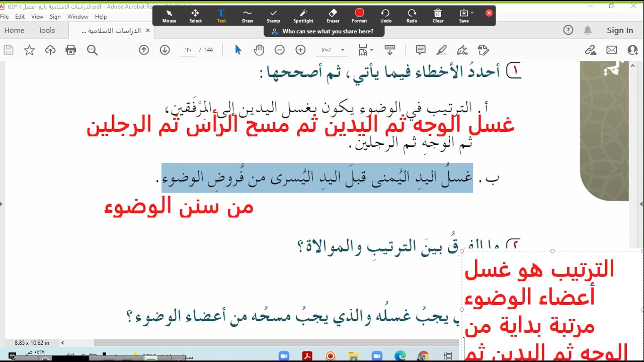
Task: Open Task View in taskbar
Action: click(x=448, y=356)
